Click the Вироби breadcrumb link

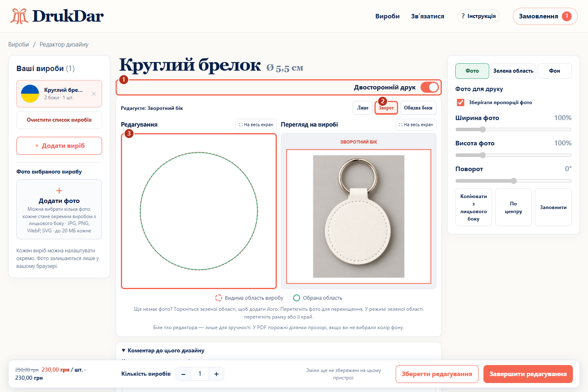18,45
